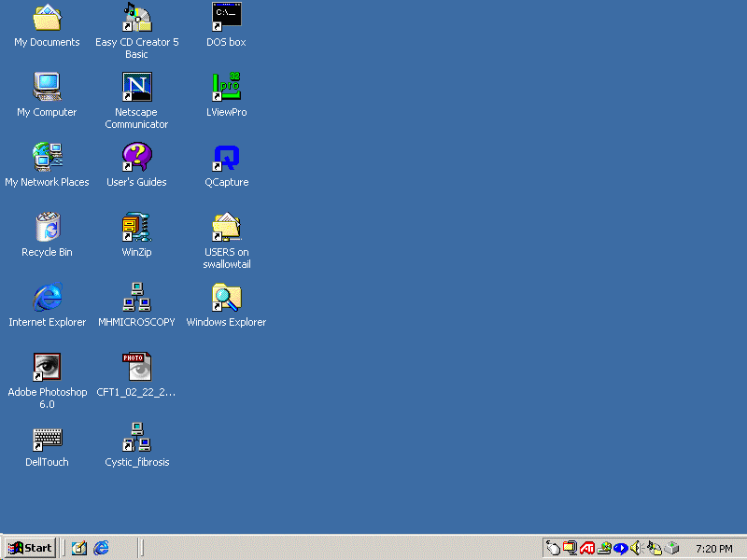The height and width of the screenshot is (560, 747).
Task: Select the DOS box shortcut icon
Action: pyautogui.click(x=226, y=17)
